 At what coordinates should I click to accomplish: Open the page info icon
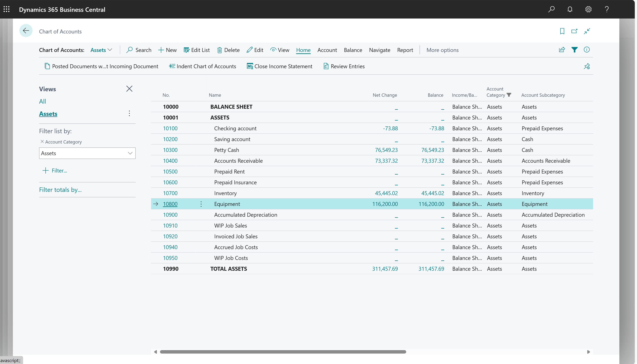(x=587, y=50)
